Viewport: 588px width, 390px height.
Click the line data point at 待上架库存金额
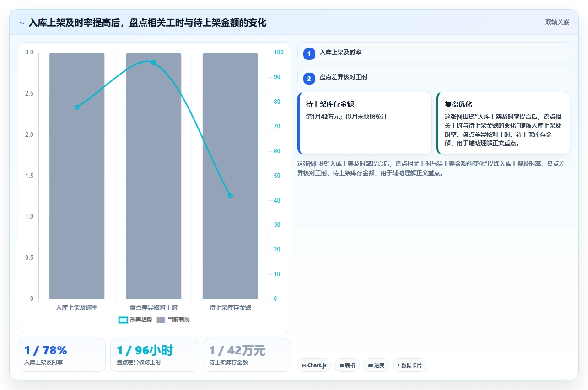pyautogui.click(x=230, y=196)
